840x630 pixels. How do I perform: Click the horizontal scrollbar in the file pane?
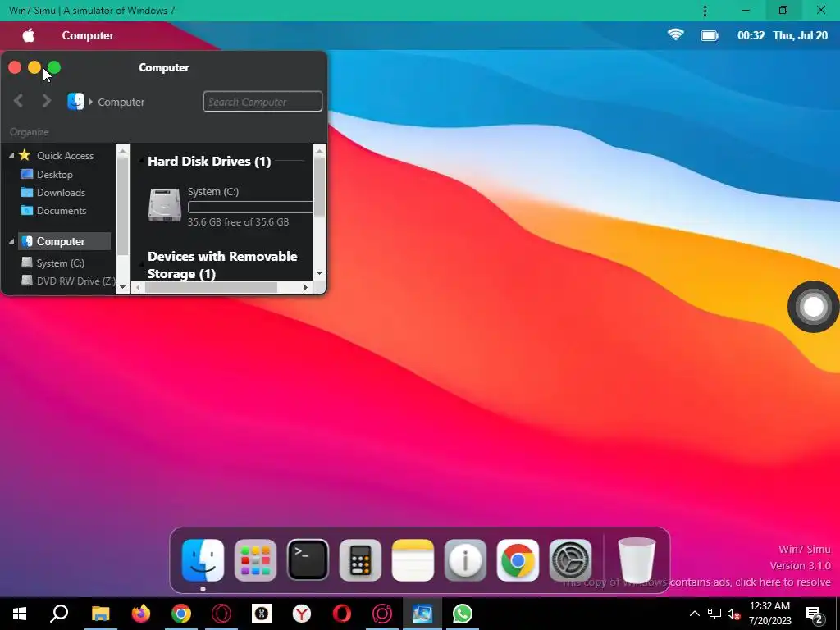point(212,288)
